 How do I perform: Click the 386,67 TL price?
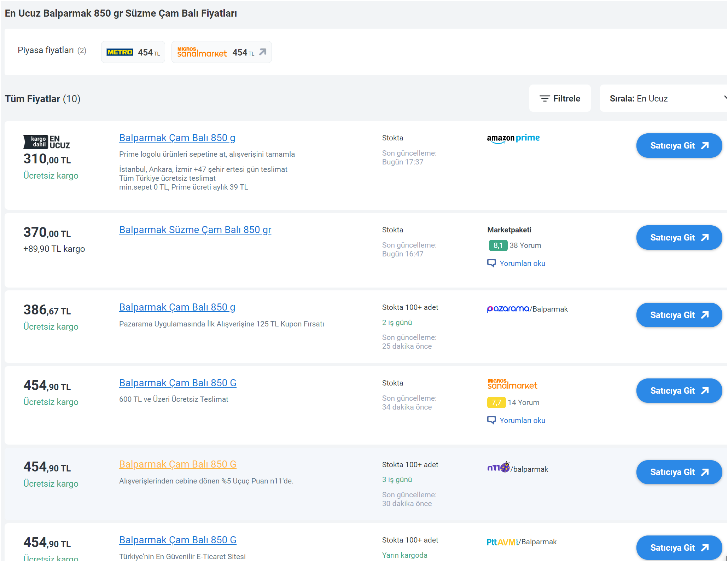pyautogui.click(x=47, y=310)
